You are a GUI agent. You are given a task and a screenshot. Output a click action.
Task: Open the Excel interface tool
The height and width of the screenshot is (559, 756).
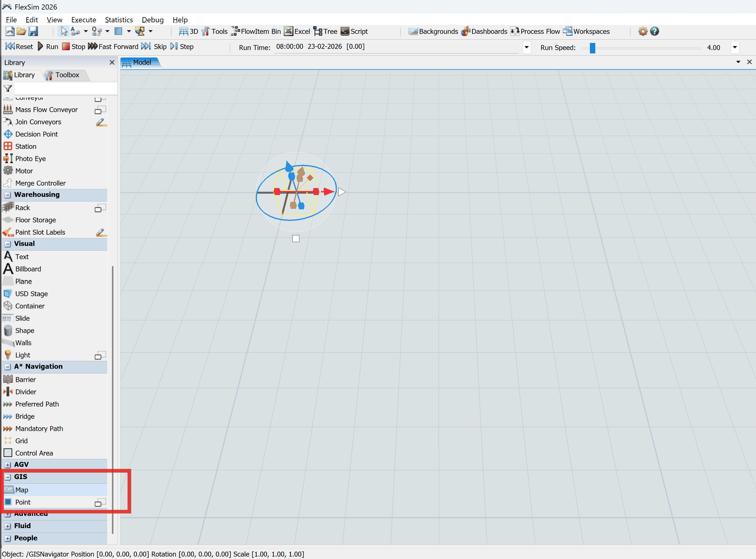click(x=297, y=31)
